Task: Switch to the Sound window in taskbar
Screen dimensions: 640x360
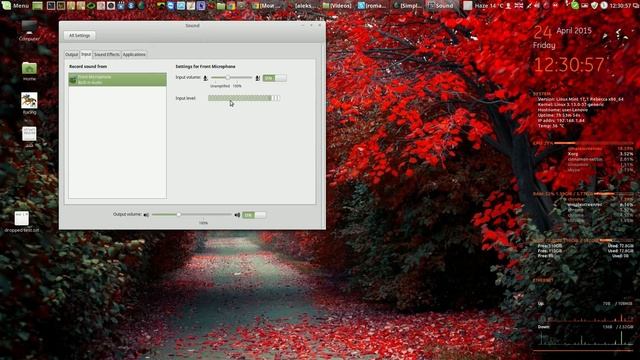Action: (x=441, y=6)
